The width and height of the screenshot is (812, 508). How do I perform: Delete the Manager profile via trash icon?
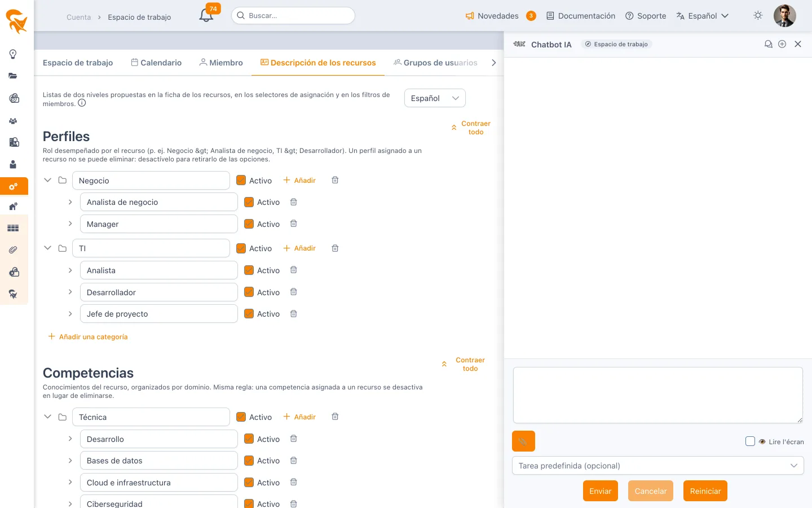(293, 224)
